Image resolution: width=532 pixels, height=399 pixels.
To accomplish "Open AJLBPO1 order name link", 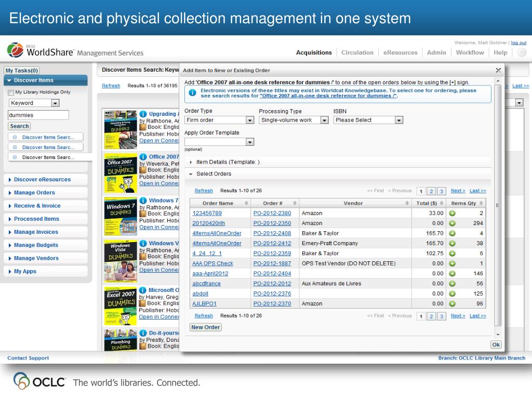I will pos(204,303).
